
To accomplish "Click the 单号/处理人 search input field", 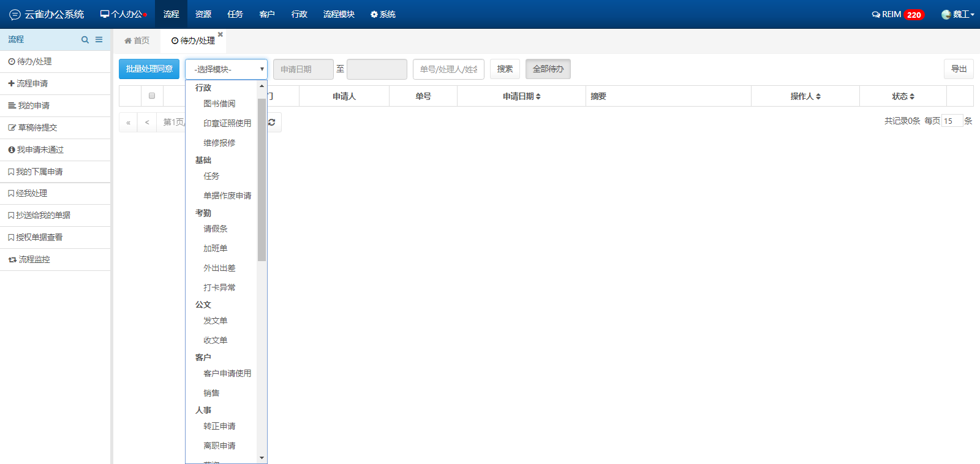I will point(448,69).
